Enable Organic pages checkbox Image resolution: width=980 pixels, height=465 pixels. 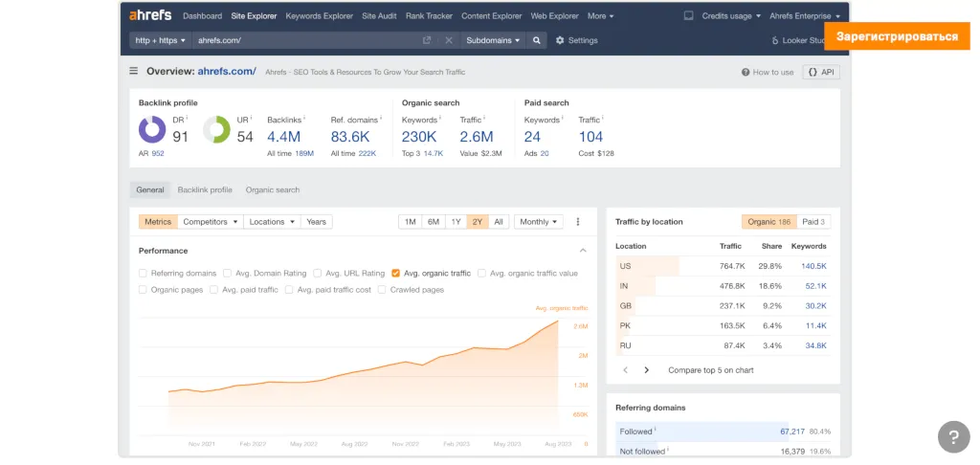tap(143, 290)
